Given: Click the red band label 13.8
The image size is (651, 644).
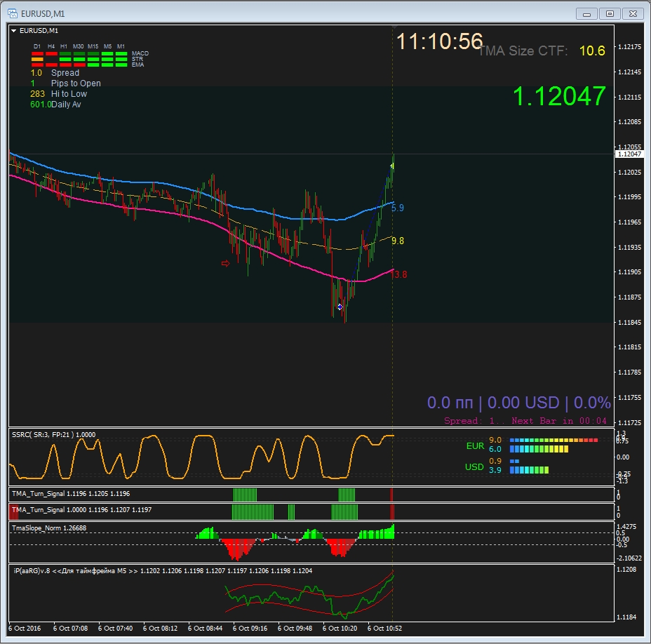Looking at the screenshot, I should [x=399, y=274].
